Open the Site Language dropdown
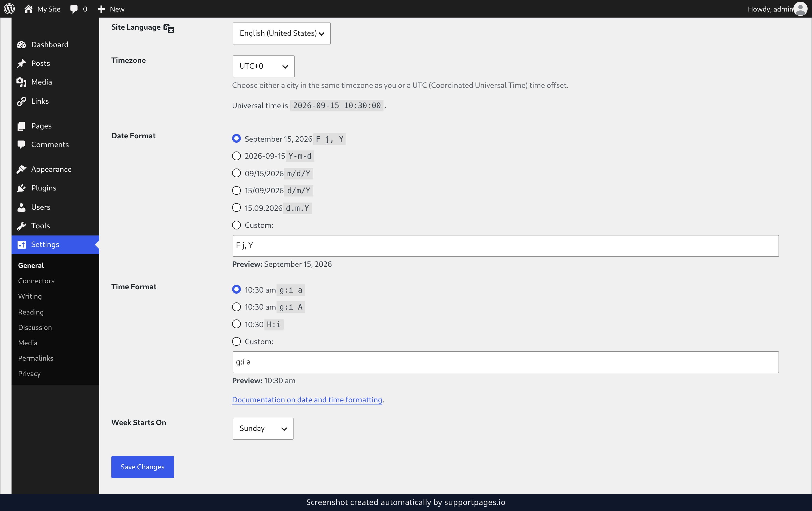Screen dimensions: 812x511 (x=281, y=33)
